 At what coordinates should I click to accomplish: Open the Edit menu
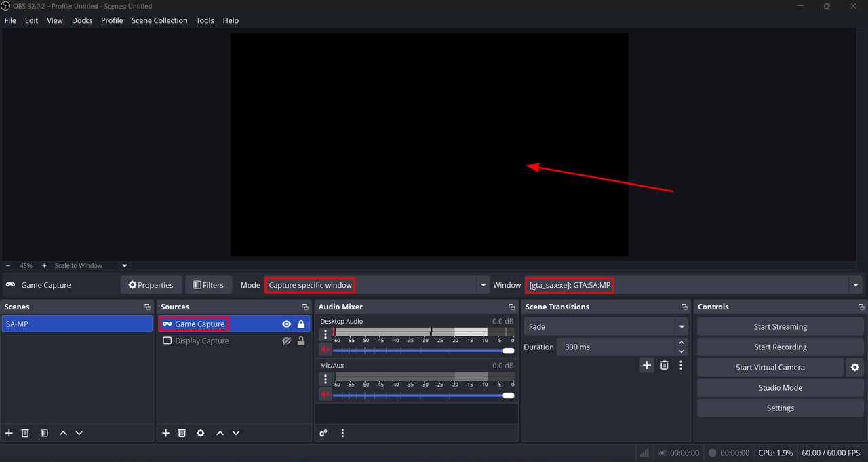pyautogui.click(x=31, y=20)
